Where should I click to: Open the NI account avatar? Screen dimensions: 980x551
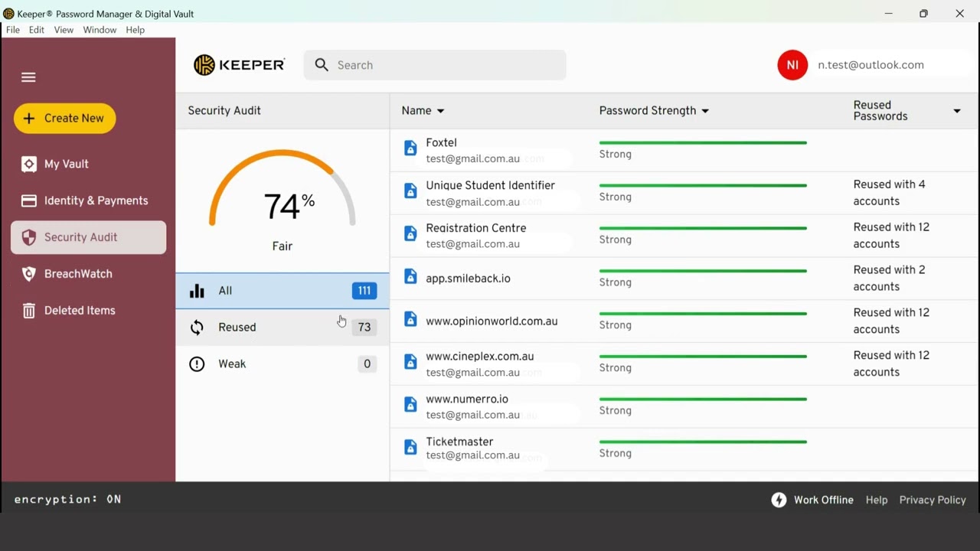pyautogui.click(x=792, y=65)
